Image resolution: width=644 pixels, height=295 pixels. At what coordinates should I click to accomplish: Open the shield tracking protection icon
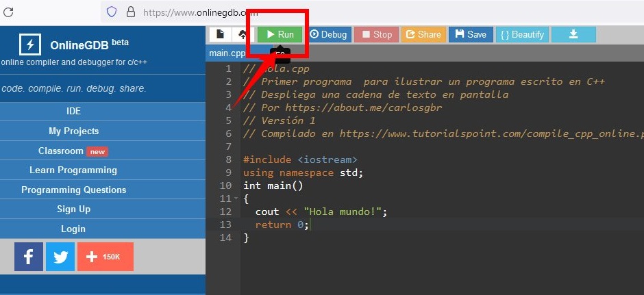(112, 12)
